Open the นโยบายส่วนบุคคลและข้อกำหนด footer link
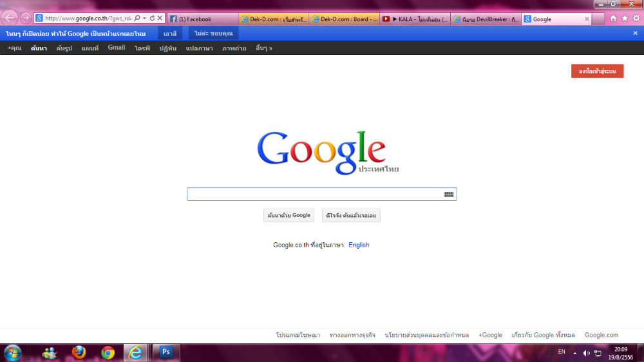Screen dimensions: 644x362 point(427,336)
